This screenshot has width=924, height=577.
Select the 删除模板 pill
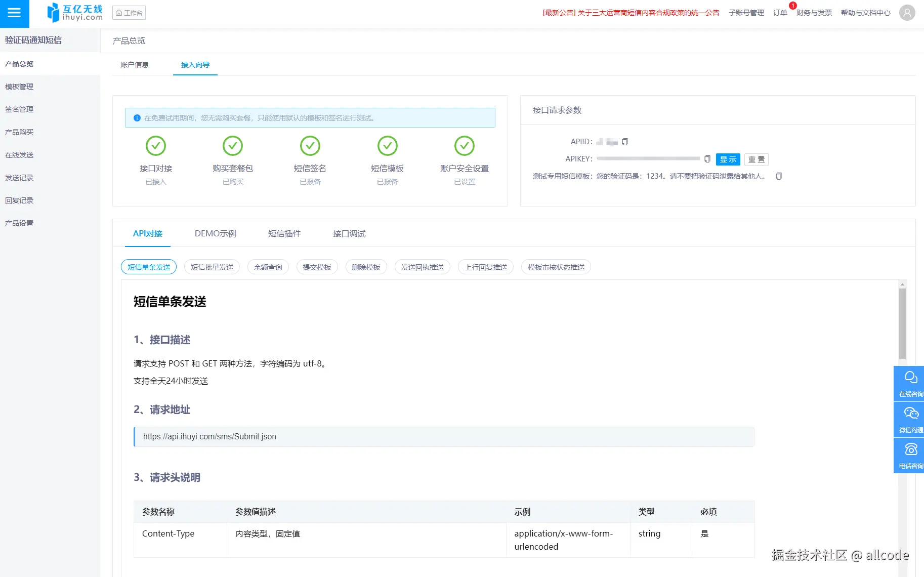click(x=366, y=267)
